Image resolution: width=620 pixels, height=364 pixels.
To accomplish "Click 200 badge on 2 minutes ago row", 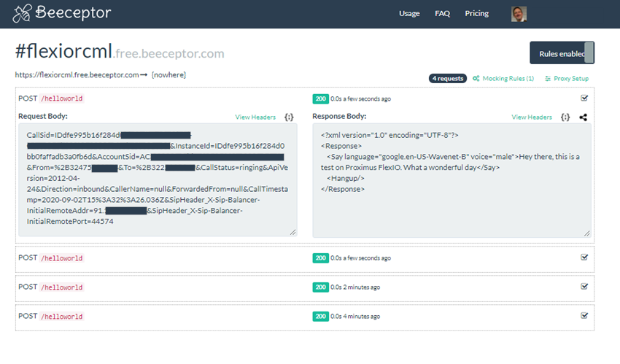I will [x=320, y=287].
